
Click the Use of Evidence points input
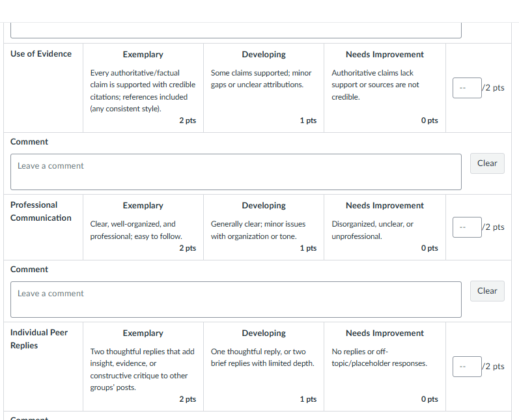coord(467,88)
